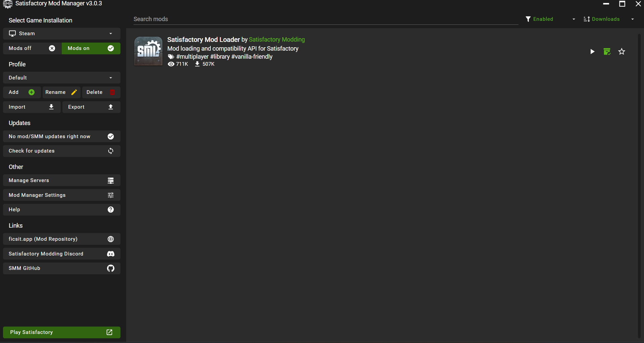
Task: Click the red trash icon on Delete
Action: pos(112,92)
